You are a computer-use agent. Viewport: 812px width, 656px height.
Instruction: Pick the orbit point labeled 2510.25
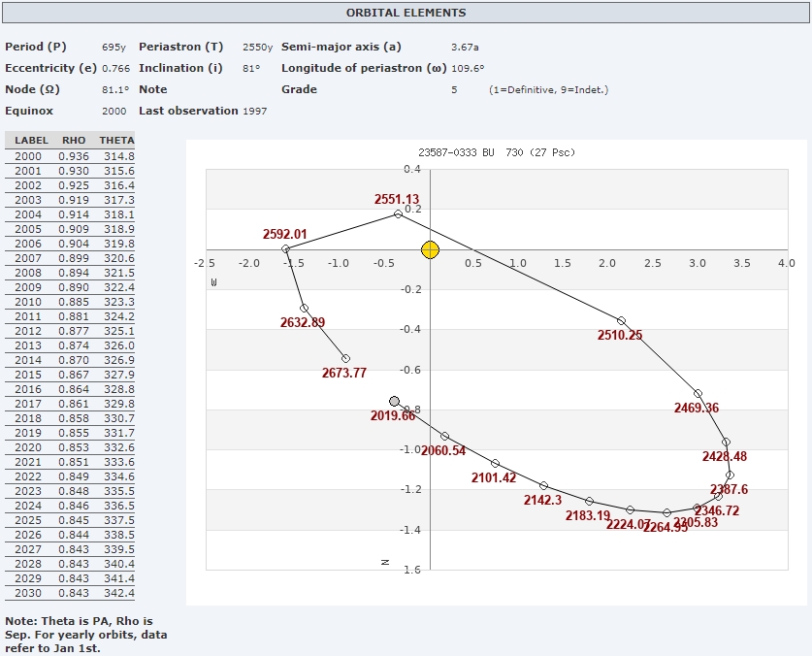[622, 321]
